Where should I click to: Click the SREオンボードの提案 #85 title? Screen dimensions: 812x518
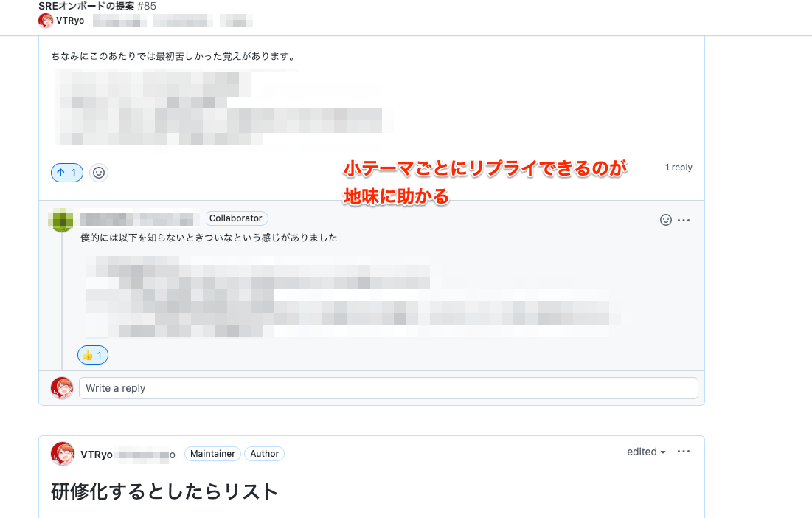tap(97, 6)
